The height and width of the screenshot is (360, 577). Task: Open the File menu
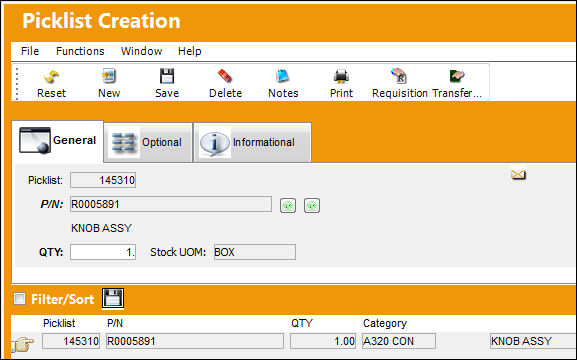30,51
